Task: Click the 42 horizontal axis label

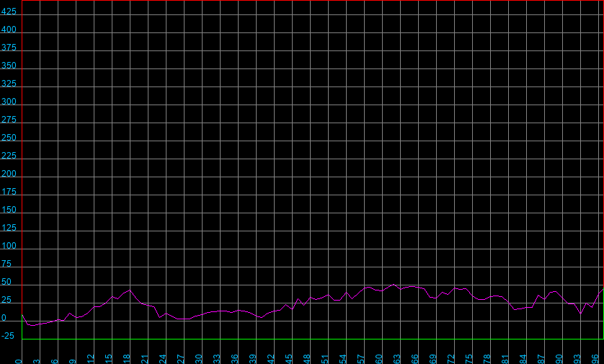Action: click(x=271, y=359)
